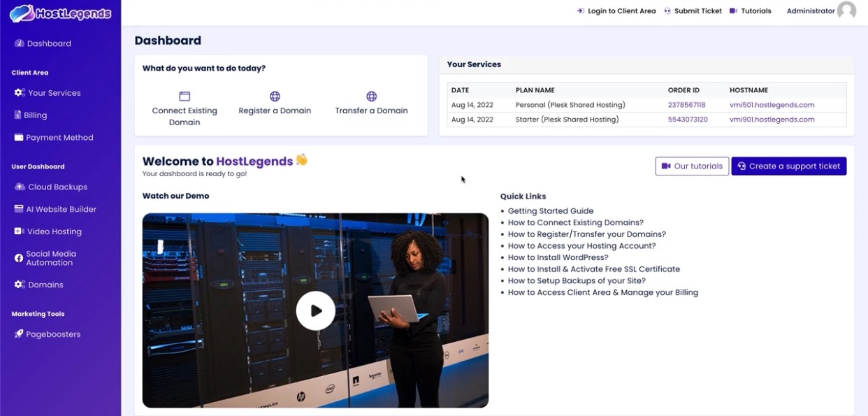
Task: Click Personal (Plesk Shared Hosting) plan cell
Action: pyautogui.click(x=570, y=105)
